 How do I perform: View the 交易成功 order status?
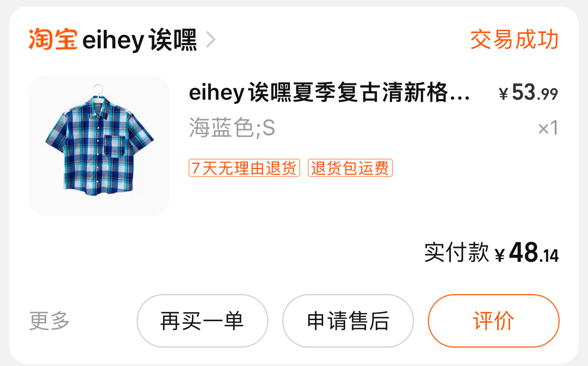pos(514,39)
